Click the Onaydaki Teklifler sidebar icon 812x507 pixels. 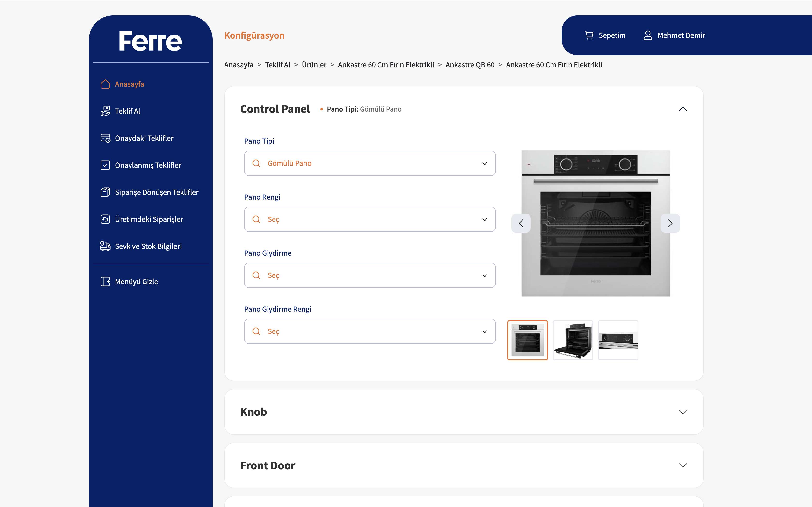click(105, 138)
